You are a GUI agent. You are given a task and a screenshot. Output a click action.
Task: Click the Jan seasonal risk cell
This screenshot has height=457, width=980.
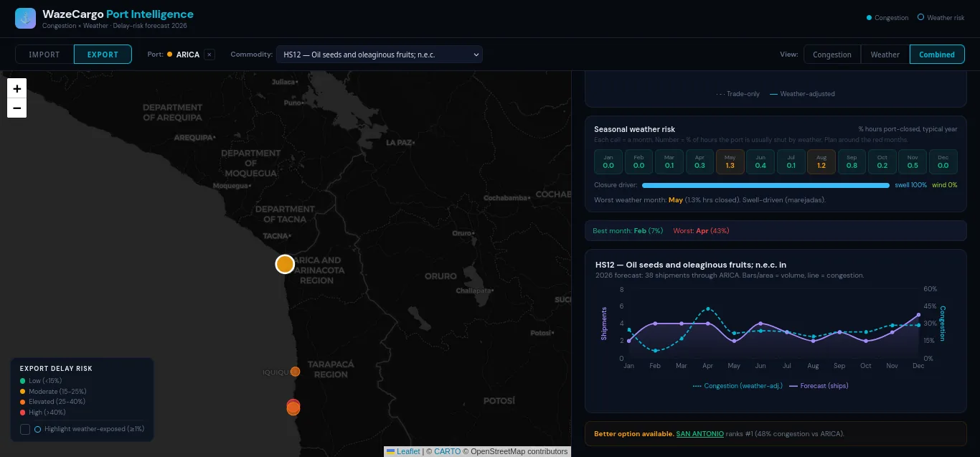point(608,161)
